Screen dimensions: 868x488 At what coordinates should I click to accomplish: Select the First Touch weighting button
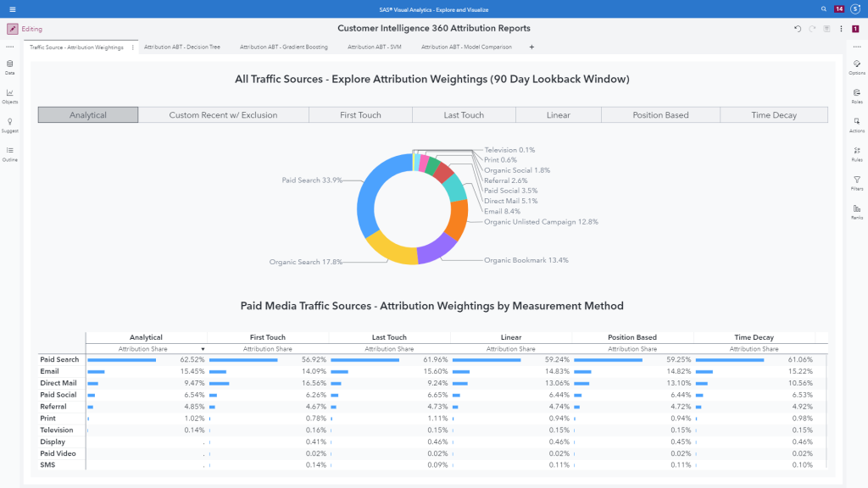360,115
